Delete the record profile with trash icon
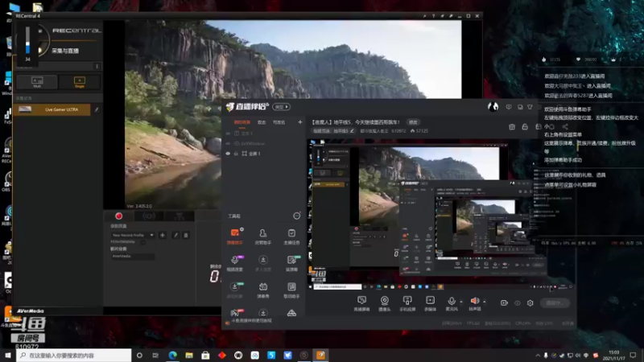This screenshot has width=644, height=362. click(x=186, y=235)
